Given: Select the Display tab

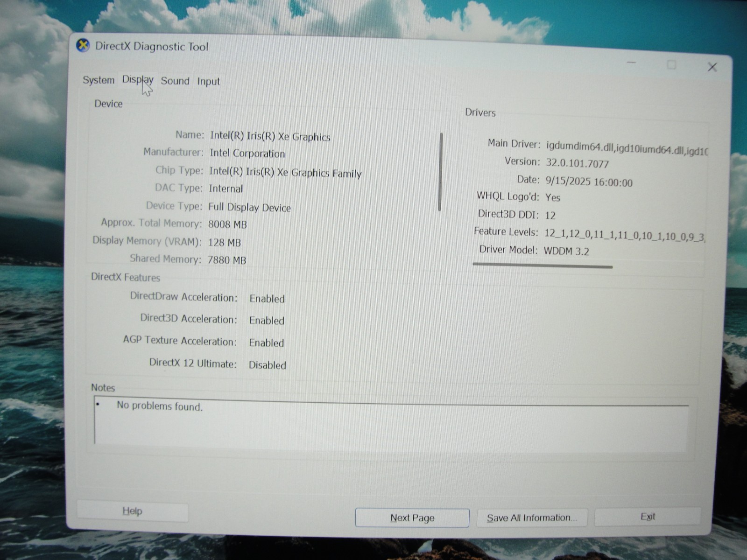Looking at the screenshot, I should point(138,80).
